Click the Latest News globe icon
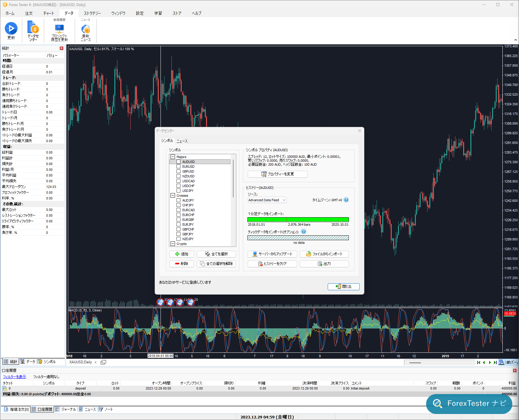This screenshot has width=519, height=420. point(86,29)
